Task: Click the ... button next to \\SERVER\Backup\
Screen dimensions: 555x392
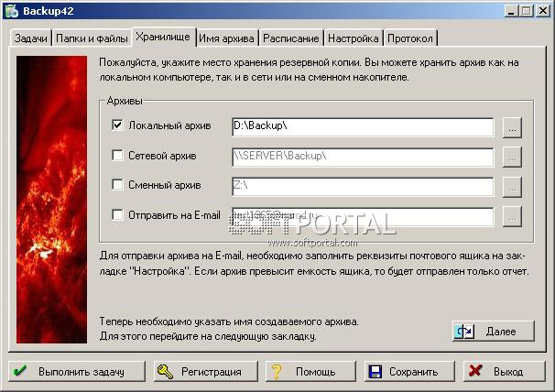Action: 512,158
